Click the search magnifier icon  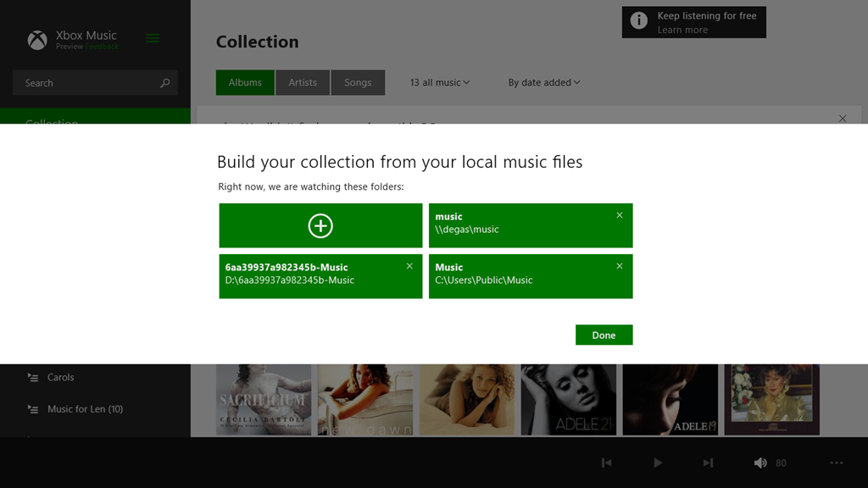click(x=165, y=83)
